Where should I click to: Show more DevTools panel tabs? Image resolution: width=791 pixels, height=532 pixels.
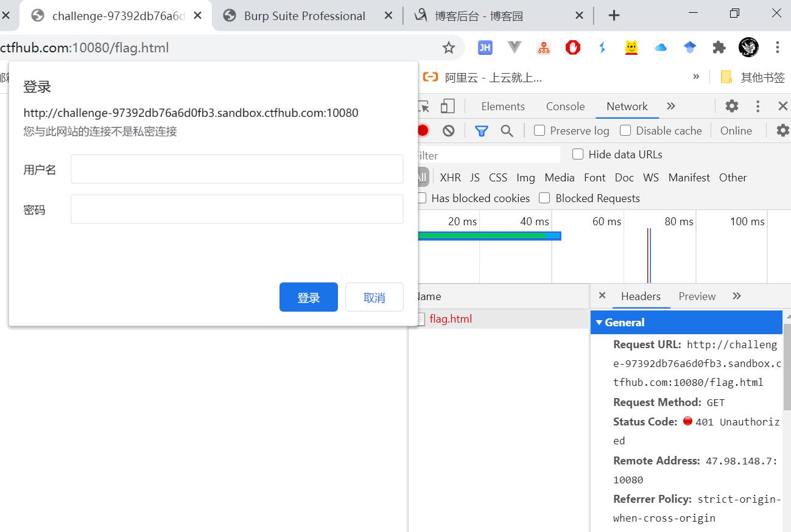pos(671,106)
